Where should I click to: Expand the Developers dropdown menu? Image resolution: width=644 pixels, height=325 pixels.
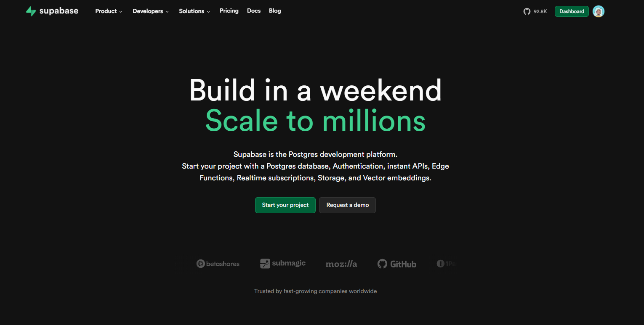coord(151,11)
